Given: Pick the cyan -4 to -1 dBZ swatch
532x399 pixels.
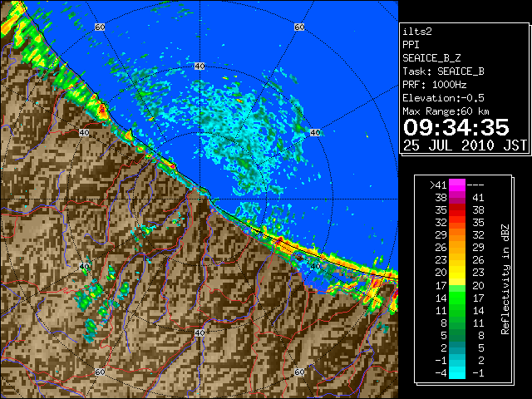Looking at the screenshot, I should point(457,372).
